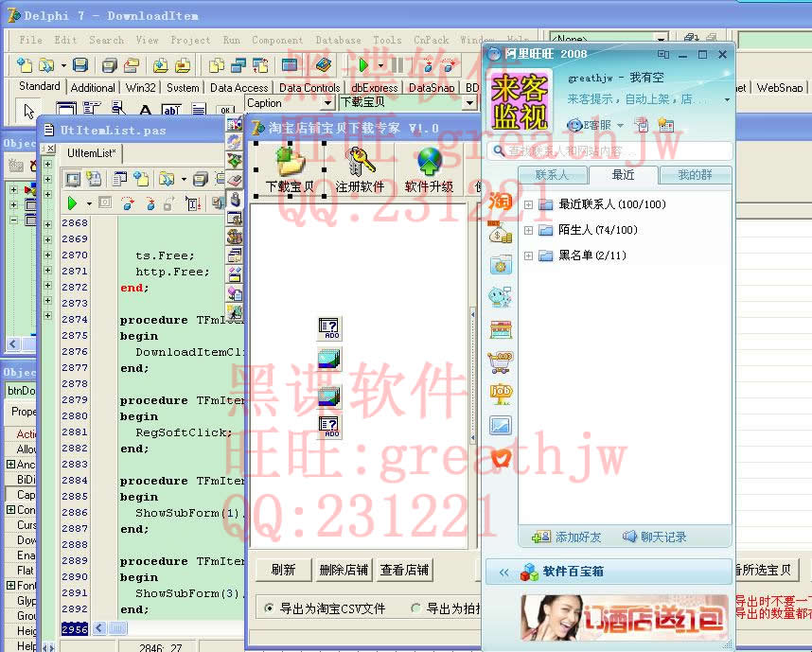Expand 陌生人 (74/100) group

click(528, 230)
